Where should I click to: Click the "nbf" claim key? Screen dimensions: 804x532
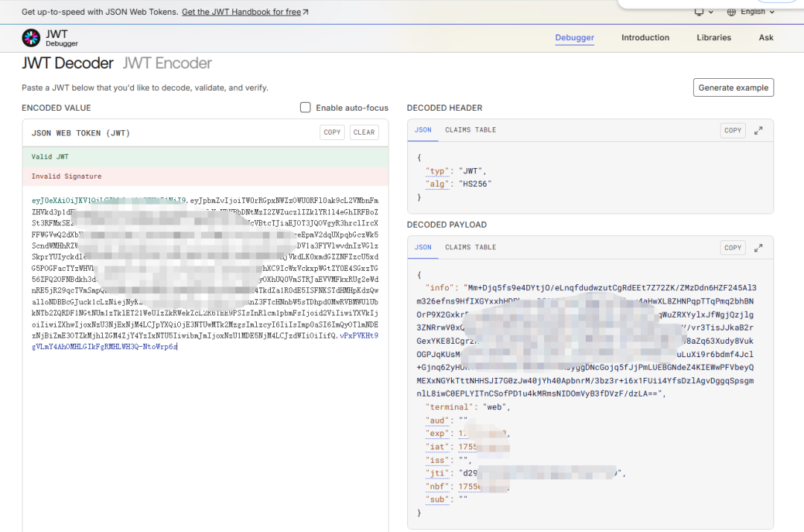pos(437,487)
